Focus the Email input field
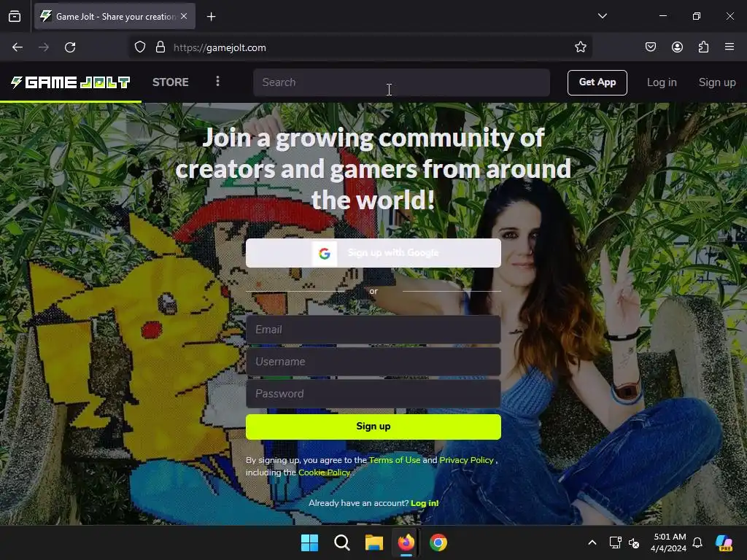The height and width of the screenshot is (560, 747). click(373, 330)
